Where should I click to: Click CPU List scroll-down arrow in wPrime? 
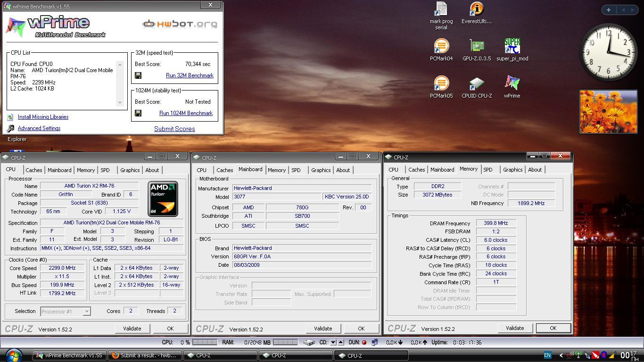point(120,103)
